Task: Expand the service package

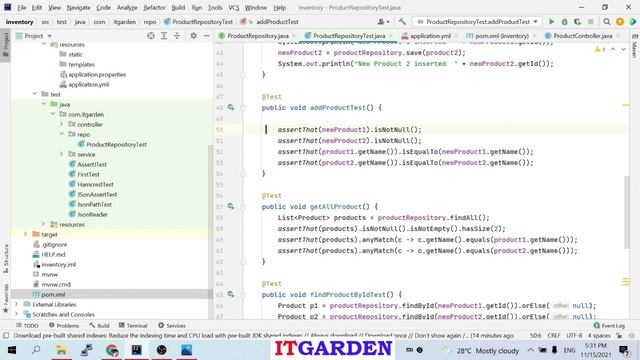Action: coord(62,154)
